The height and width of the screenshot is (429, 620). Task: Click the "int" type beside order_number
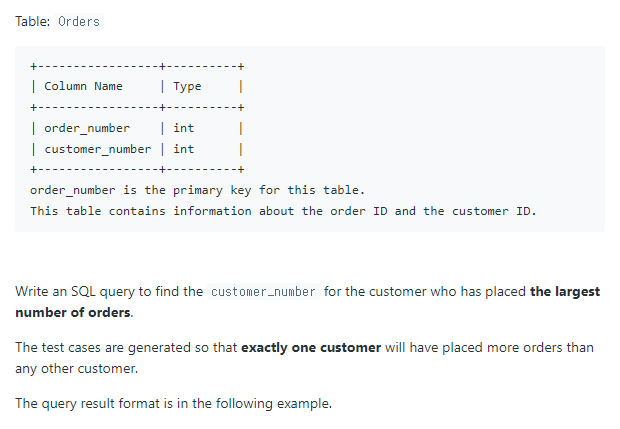point(184,128)
